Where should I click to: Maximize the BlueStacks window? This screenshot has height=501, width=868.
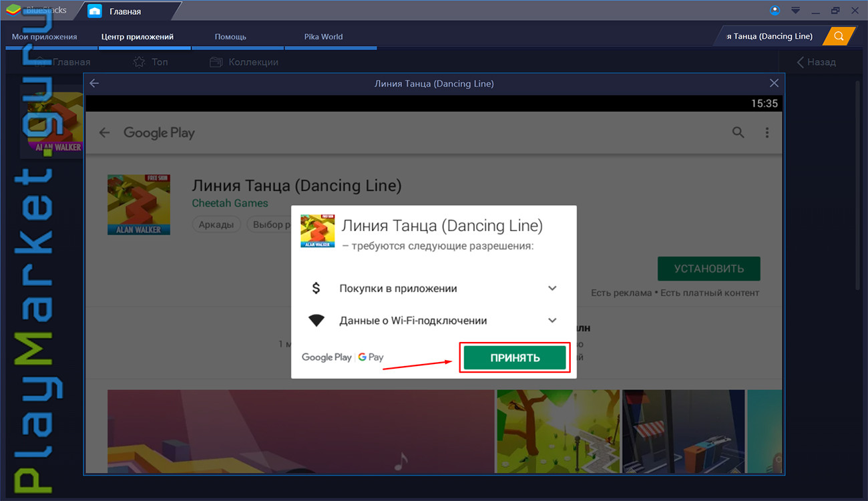coord(835,10)
